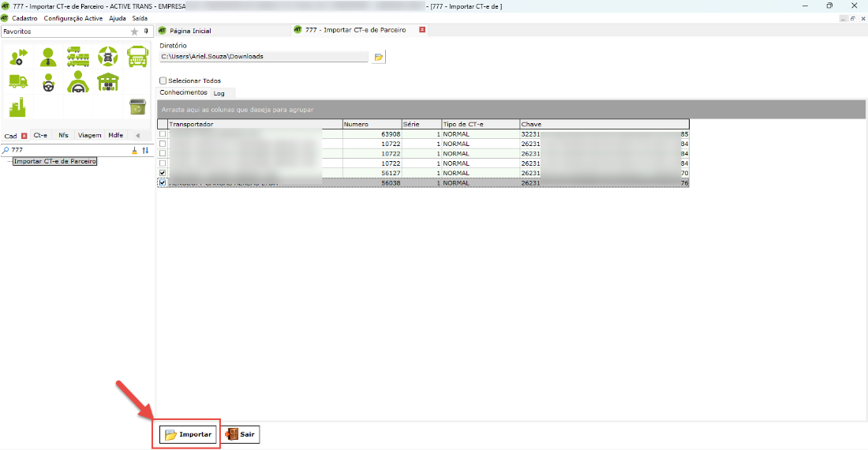Switch to the Ct-e tab
Screen dimensions: 868x450
coord(40,135)
